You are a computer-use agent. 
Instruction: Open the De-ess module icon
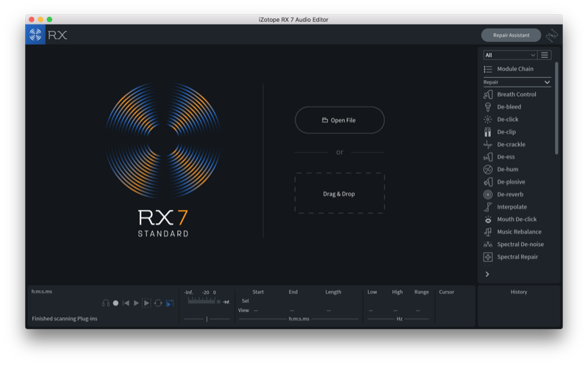pyautogui.click(x=487, y=157)
